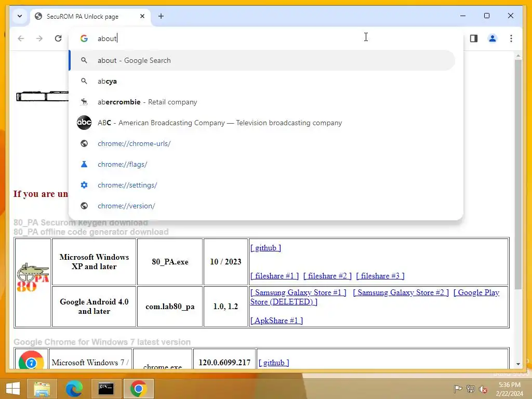This screenshot has width=532, height=399.
Task: Click the Google icon in the address bar
Action: pos(84,38)
